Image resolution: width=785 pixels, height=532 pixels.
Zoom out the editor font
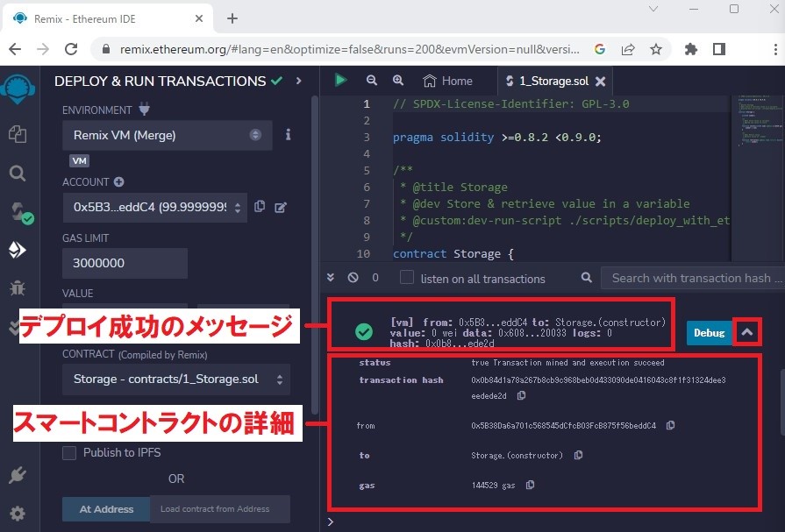372,80
